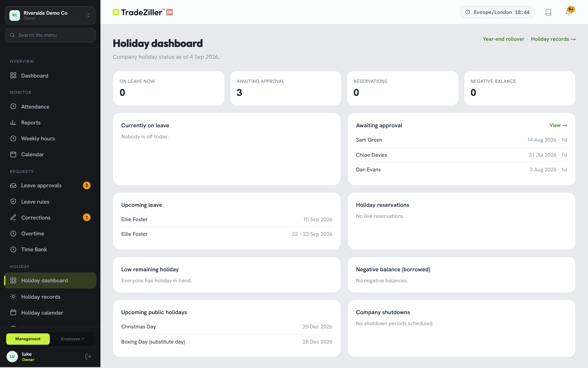
Task: Switch to Management view toggle
Action: 28,339
